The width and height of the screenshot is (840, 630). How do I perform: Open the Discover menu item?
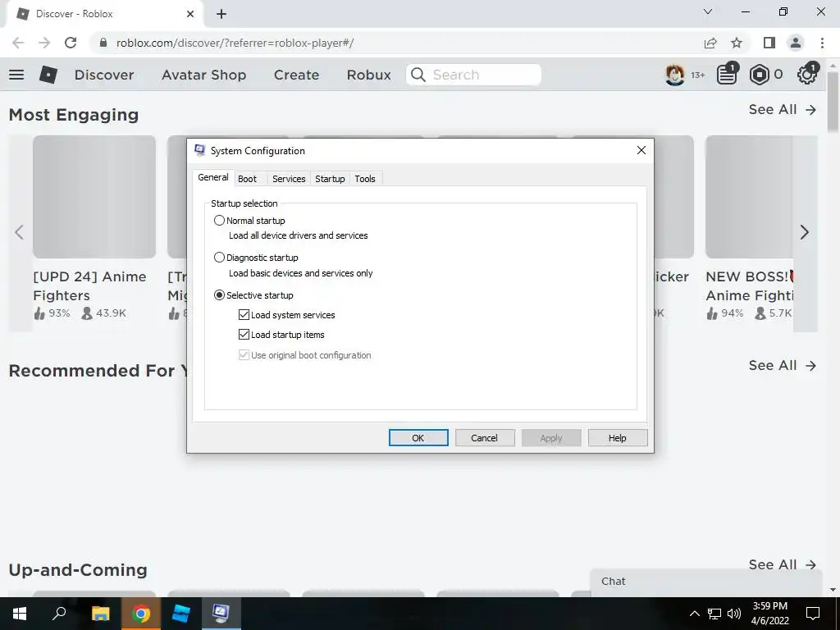pos(104,75)
